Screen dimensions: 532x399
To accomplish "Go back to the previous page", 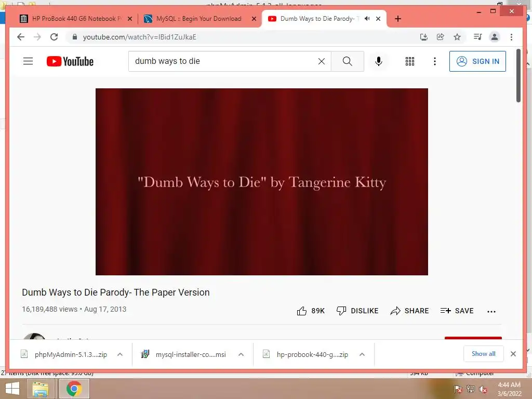I will point(21,37).
